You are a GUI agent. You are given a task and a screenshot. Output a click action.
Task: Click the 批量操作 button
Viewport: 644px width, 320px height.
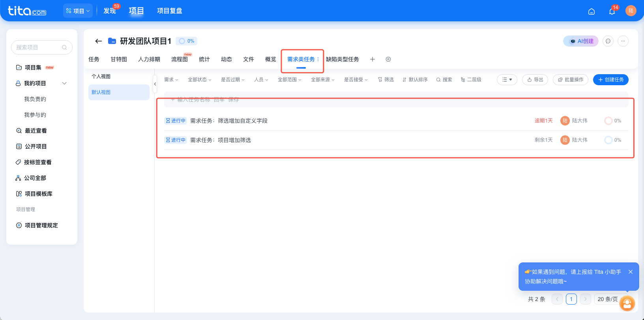(571, 80)
